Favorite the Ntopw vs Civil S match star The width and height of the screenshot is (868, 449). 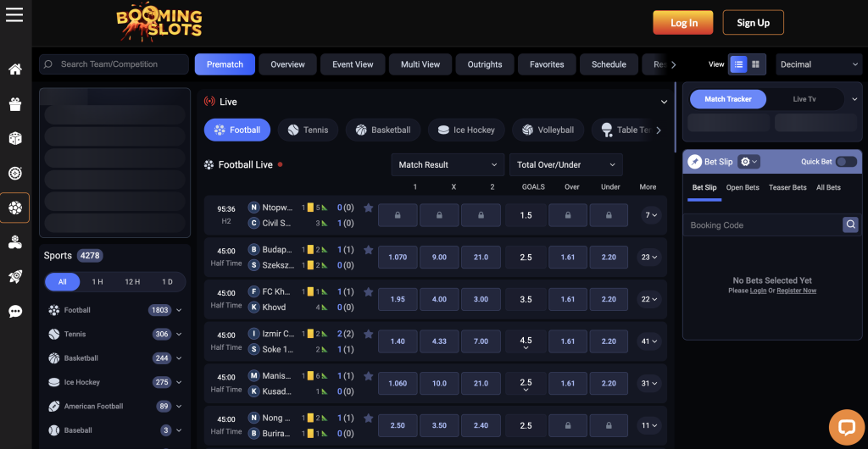[368, 208]
